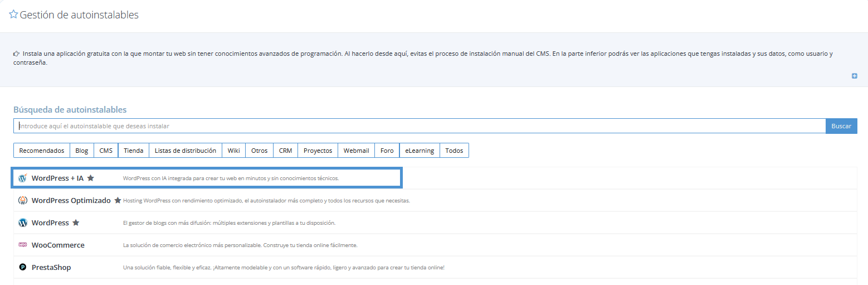Click the WooCommerce logo icon
The height and width of the screenshot is (285, 868).
(23, 245)
